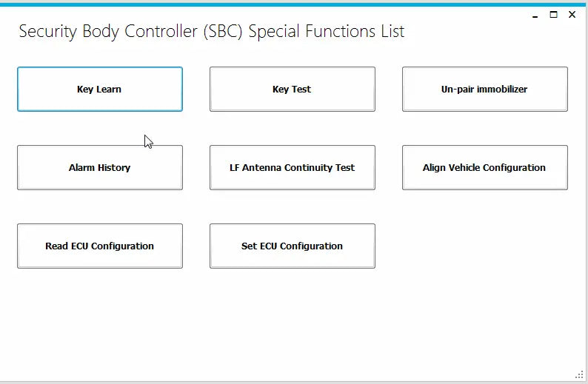The height and width of the screenshot is (384, 588).
Task: Open the Key Learn function
Action: (x=100, y=90)
